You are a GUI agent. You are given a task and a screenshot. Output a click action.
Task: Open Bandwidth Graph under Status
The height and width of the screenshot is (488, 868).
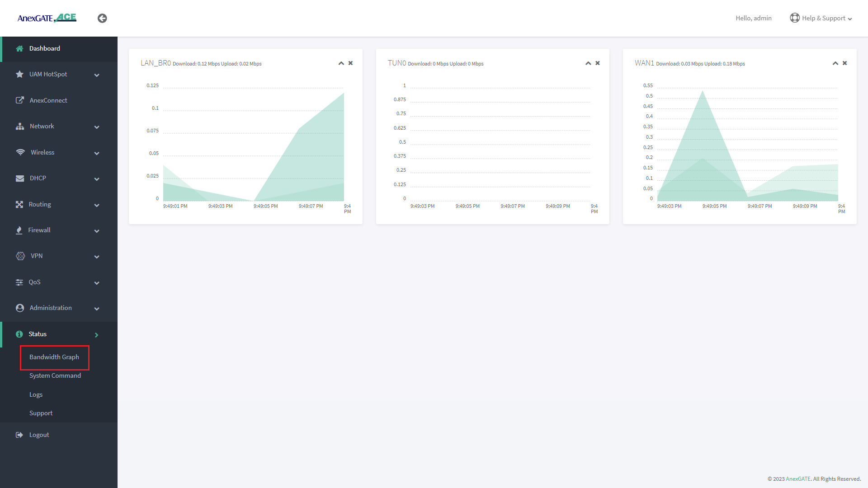pos(54,357)
